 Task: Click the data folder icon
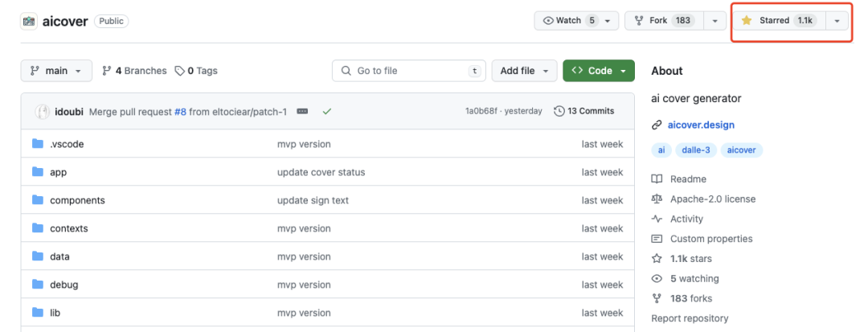click(38, 256)
